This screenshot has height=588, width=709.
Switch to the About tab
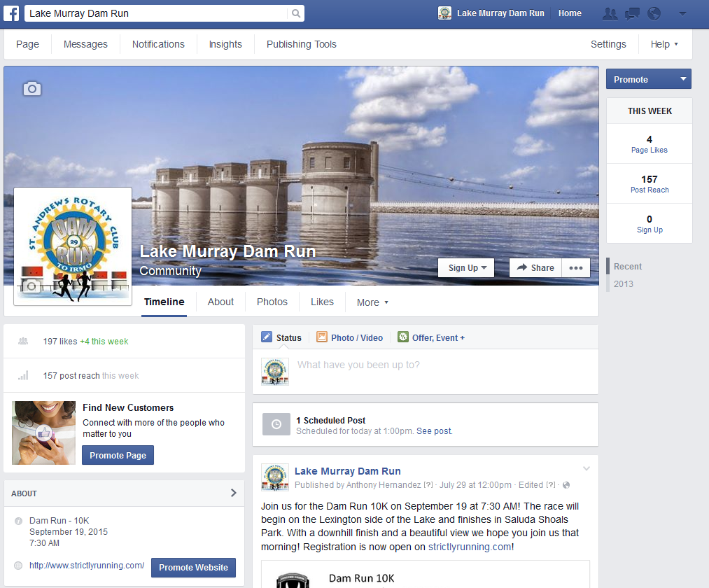click(220, 302)
